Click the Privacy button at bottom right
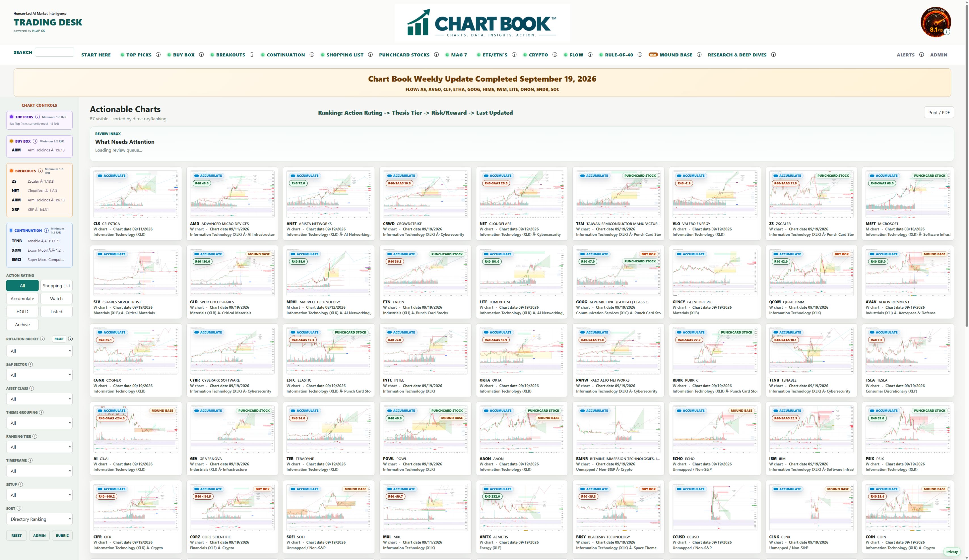The width and height of the screenshot is (969, 560). click(952, 552)
